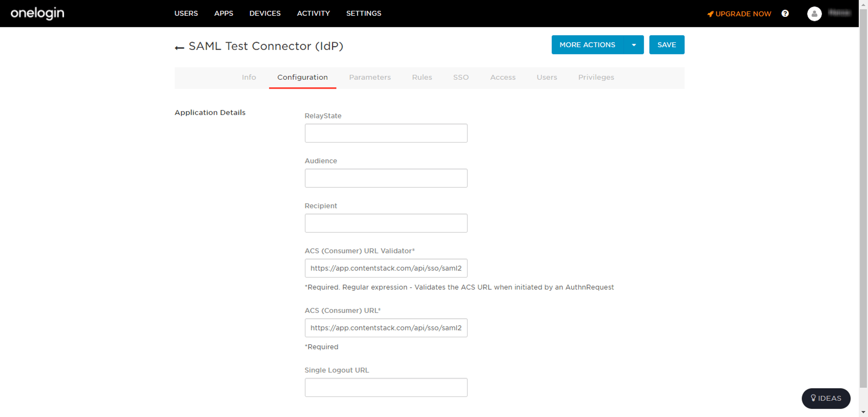868x417 pixels.
Task: Click the rocket Upgrade Now link
Action: point(739,14)
